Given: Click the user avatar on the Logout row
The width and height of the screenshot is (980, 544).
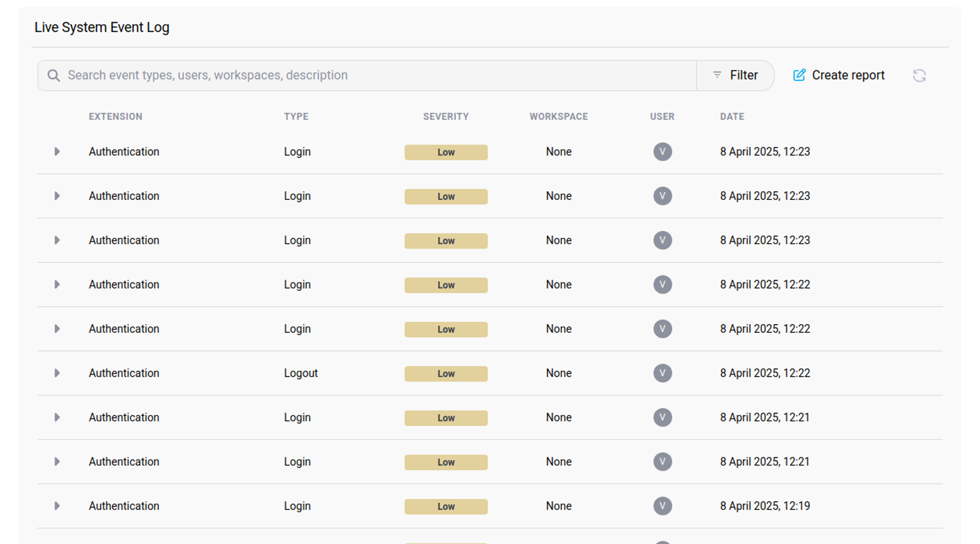Looking at the screenshot, I should point(662,373).
